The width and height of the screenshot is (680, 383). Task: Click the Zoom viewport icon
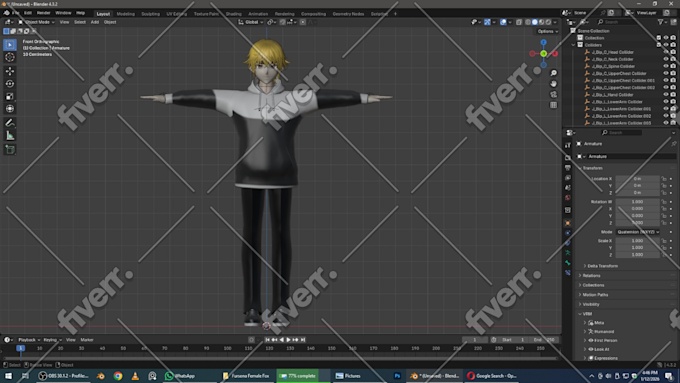(x=553, y=73)
